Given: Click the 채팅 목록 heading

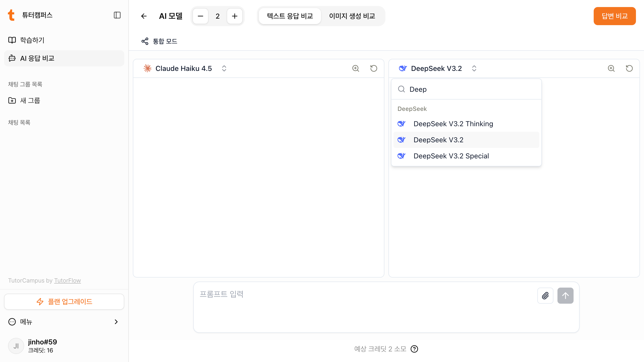Looking at the screenshot, I should click(x=19, y=123).
